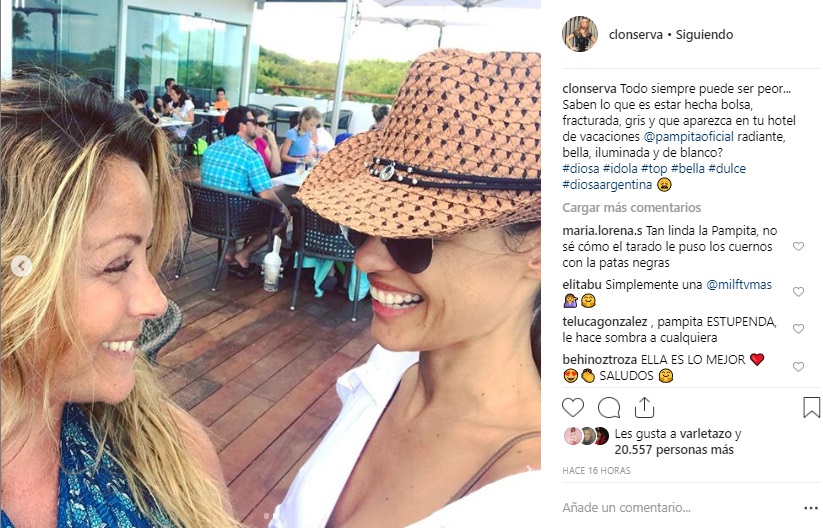Save post with bookmark icon
The width and height of the screenshot is (823, 528).
[x=811, y=407]
